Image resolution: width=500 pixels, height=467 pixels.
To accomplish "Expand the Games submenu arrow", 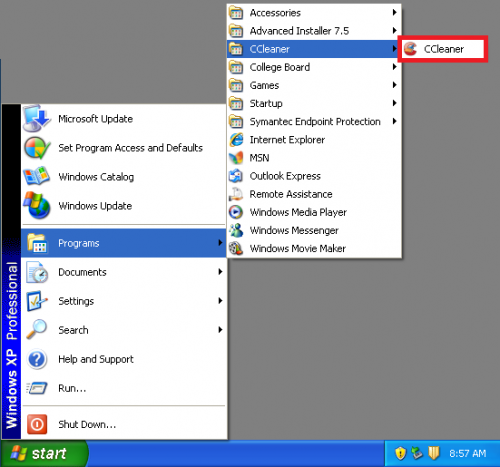I will (x=395, y=85).
